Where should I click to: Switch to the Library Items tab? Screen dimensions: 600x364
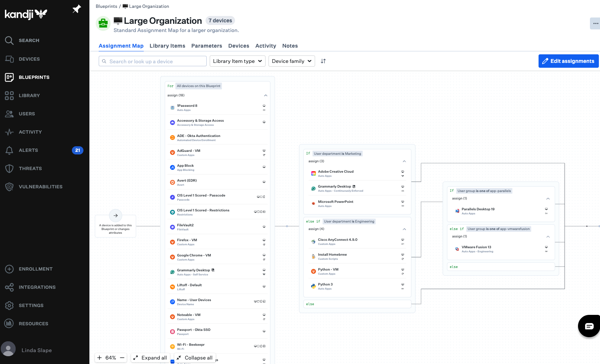[x=167, y=46]
